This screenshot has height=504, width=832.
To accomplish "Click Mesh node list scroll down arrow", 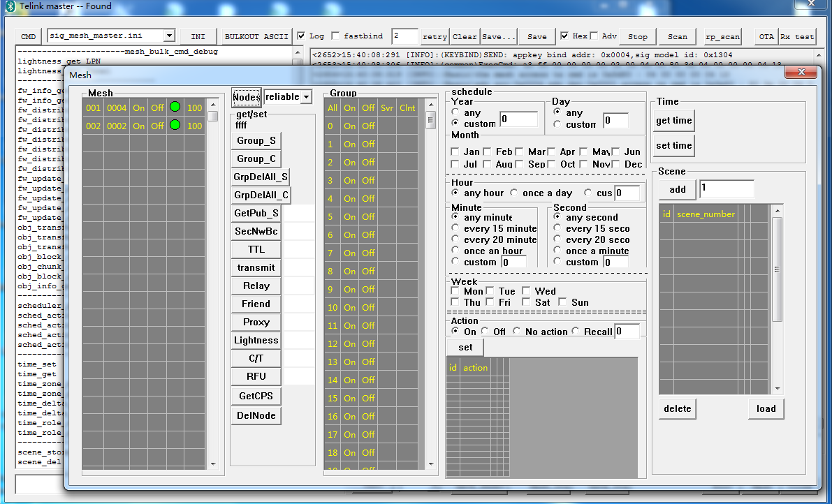I will coord(213,464).
